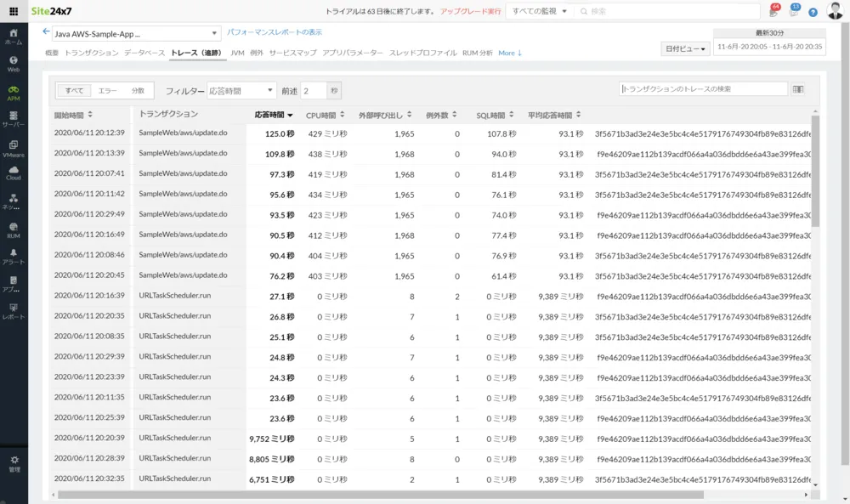The image size is (850, 504).
Task: Open the VMware sidebar icon
Action: (x=14, y=149)
